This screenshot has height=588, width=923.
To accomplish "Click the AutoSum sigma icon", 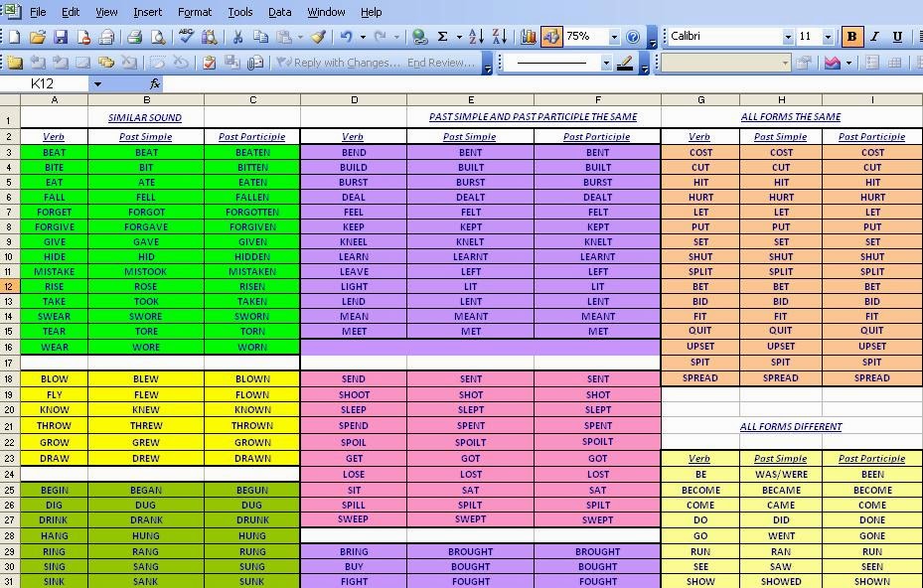I will point(443,37).
